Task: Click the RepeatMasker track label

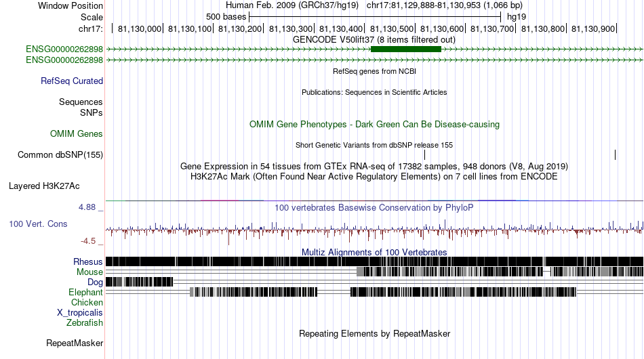Action: [75, 343]
